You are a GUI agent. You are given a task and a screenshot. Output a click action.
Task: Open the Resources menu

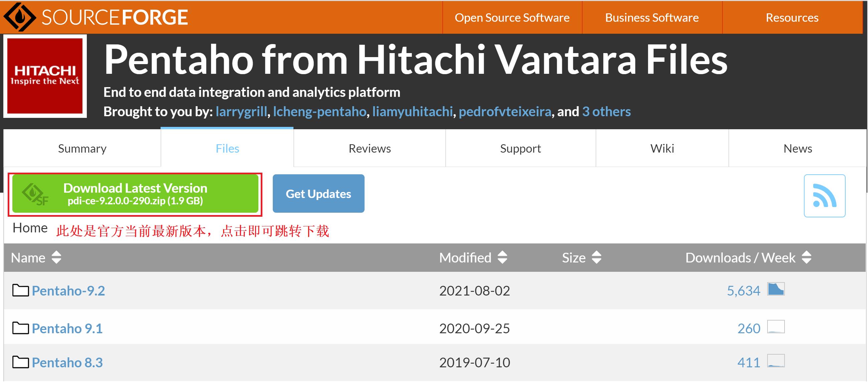coord(792,17)
